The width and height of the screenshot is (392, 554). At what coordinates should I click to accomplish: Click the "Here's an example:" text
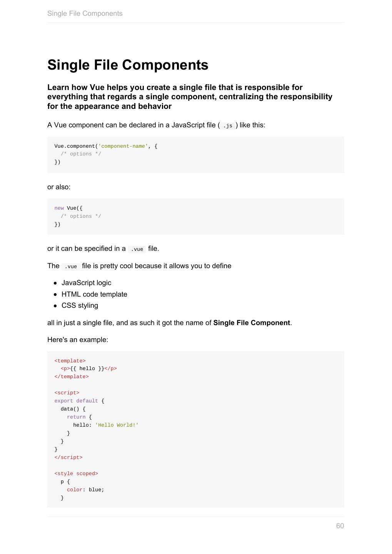pos(78,340)
